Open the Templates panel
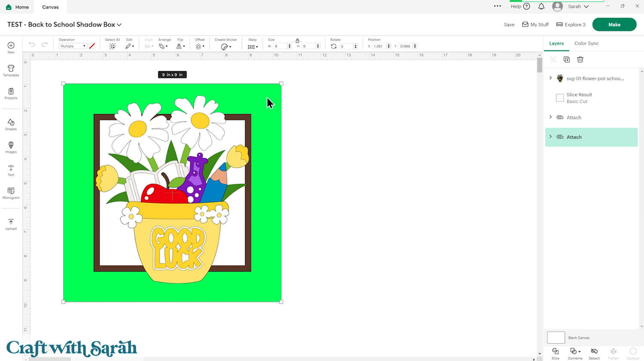This screenshot has width=644, height=361. tap(11, 70)
